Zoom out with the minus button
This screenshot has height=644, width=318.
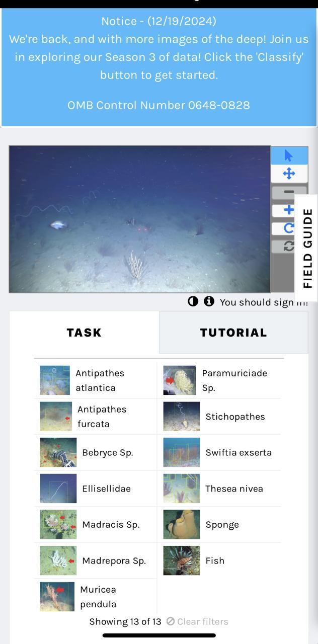coord(288,192)
